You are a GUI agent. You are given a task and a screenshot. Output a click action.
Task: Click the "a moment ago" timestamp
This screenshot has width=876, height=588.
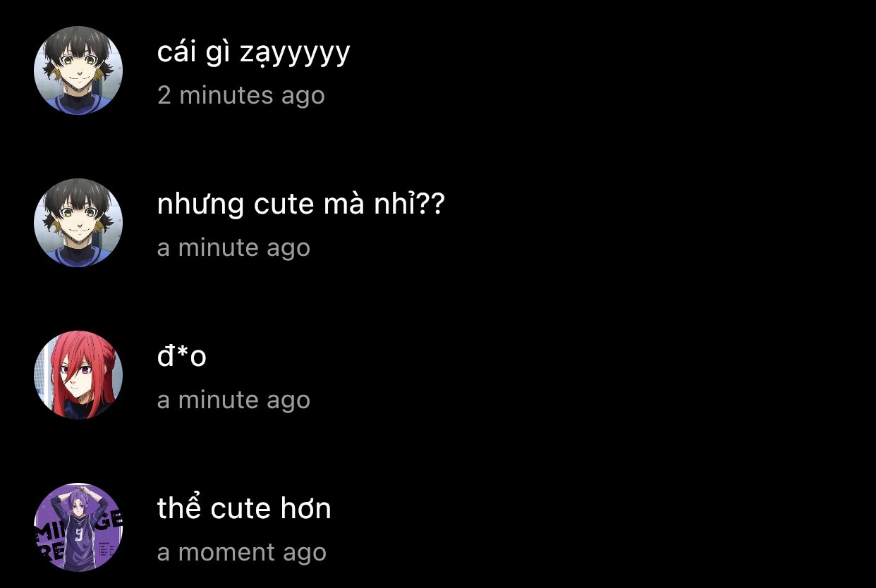(241, 552)
